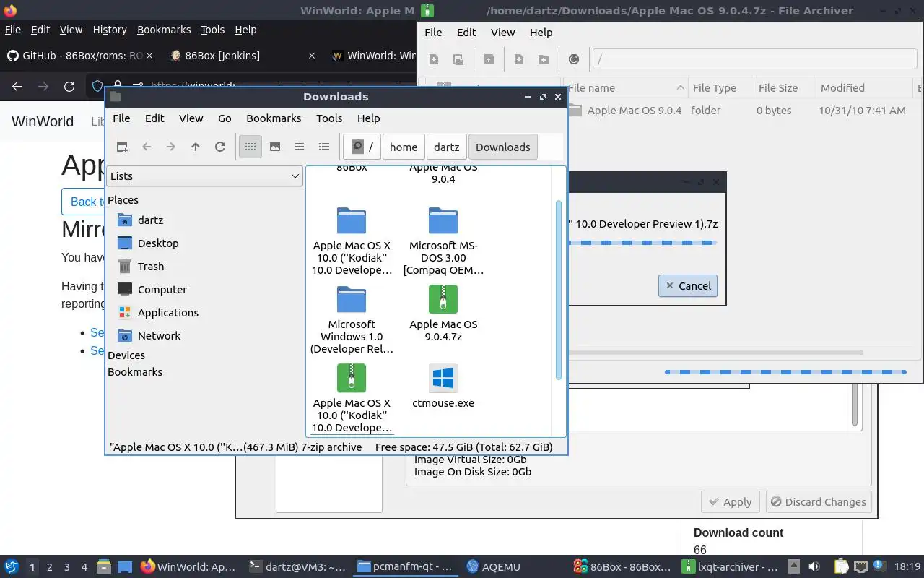Switch file manager to detailed list view

324,147
